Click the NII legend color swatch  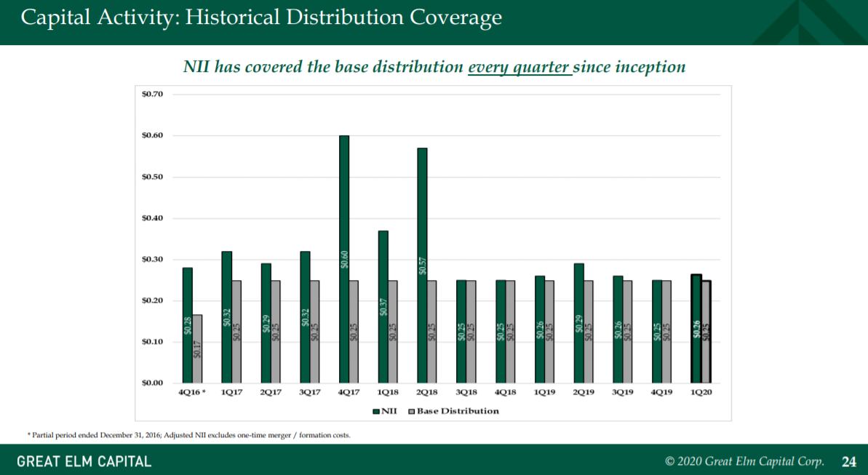pos(376,412)
